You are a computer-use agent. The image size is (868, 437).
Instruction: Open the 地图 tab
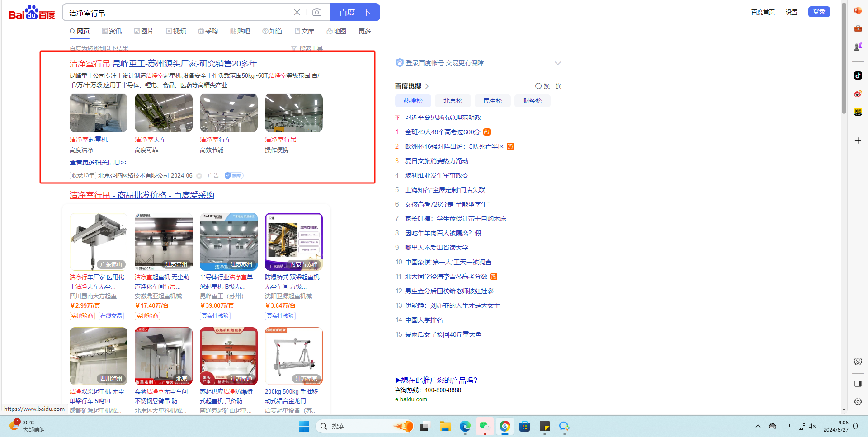click(x=336, y=31)
